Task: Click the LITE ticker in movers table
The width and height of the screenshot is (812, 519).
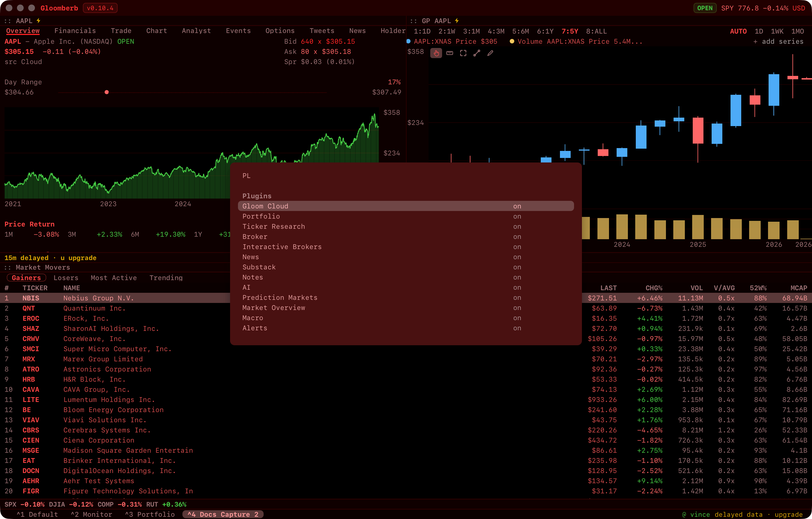Action: [31, 399]
